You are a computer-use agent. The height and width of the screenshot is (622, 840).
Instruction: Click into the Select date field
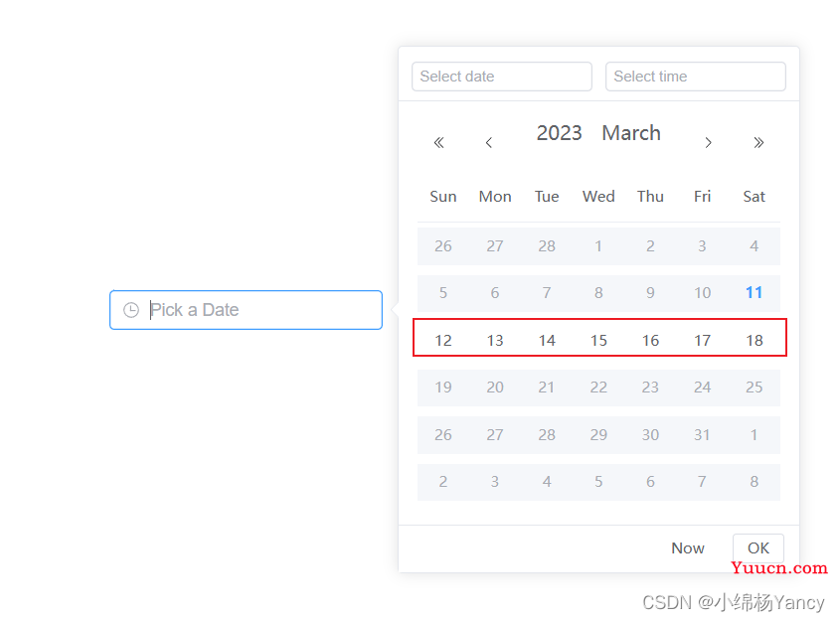502,77
